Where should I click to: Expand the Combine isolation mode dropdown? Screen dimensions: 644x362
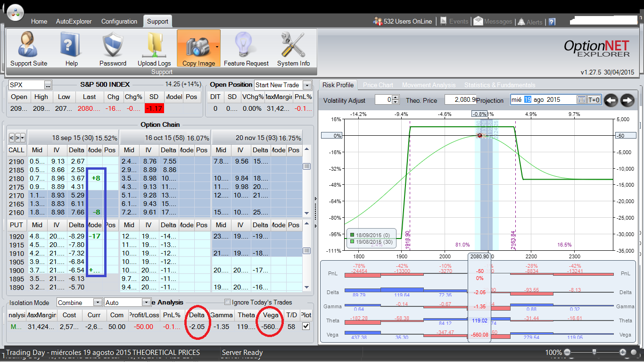point(98,303)
